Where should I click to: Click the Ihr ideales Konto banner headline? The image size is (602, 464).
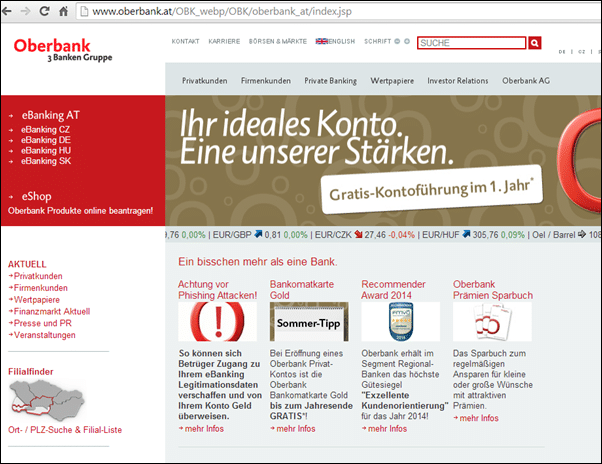[317, 137]
